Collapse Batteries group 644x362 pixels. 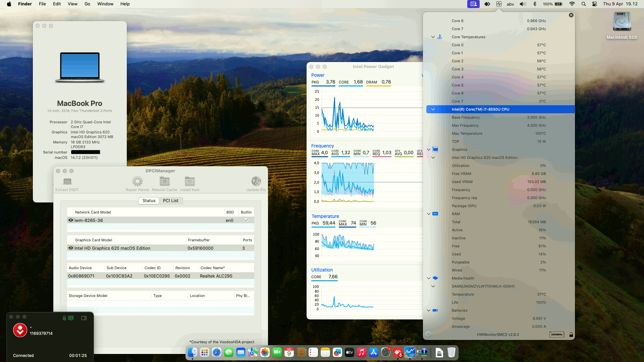click(429, 310)
